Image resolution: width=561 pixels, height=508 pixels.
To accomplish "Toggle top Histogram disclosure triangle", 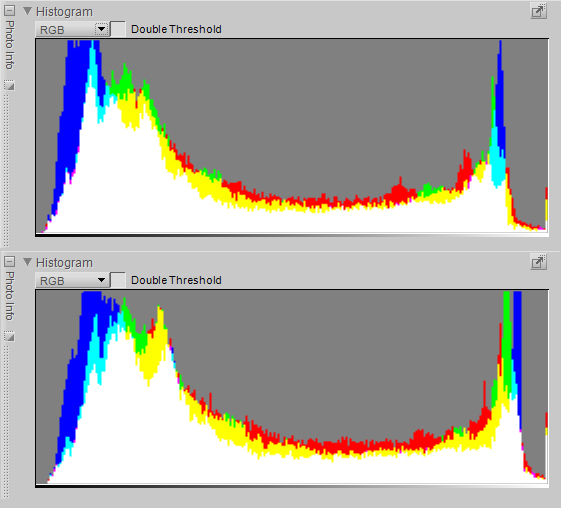I will tap(27, 11).
